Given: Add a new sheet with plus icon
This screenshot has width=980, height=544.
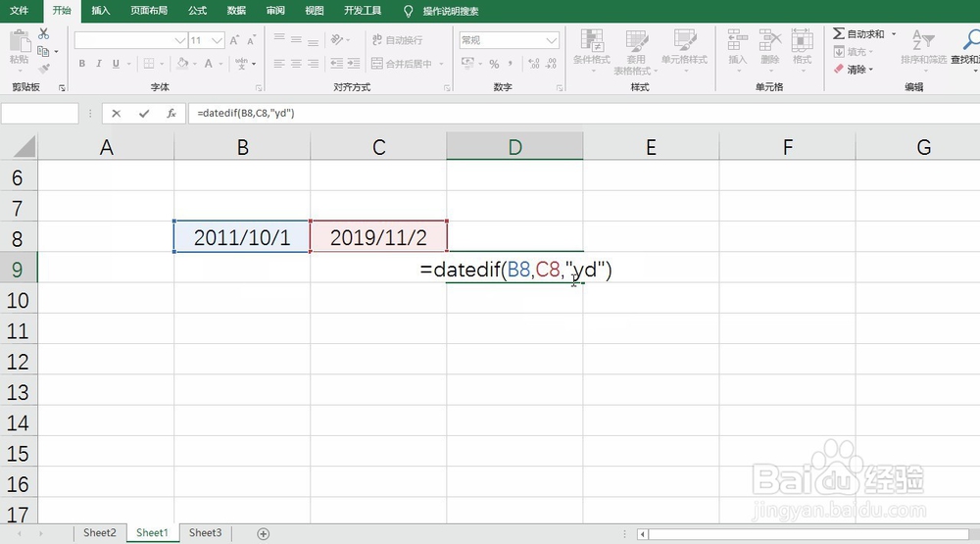Looking at the screenshot, I should [263, 534].
